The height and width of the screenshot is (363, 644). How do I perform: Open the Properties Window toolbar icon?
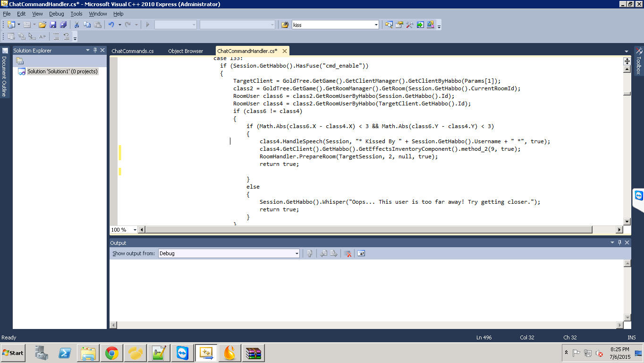399,25
